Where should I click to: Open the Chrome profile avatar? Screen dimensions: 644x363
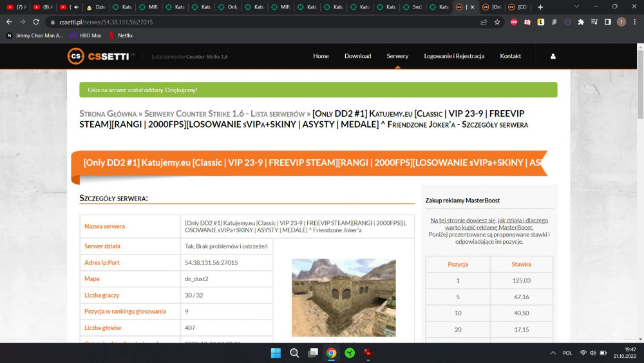(x=621, y=22)
